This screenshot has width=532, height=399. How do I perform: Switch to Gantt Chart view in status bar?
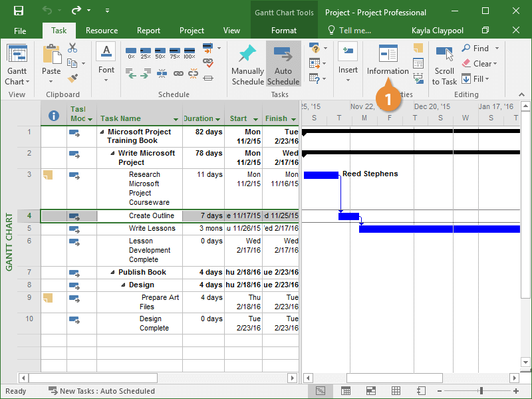pyautogui.click(x=321, y=391)
